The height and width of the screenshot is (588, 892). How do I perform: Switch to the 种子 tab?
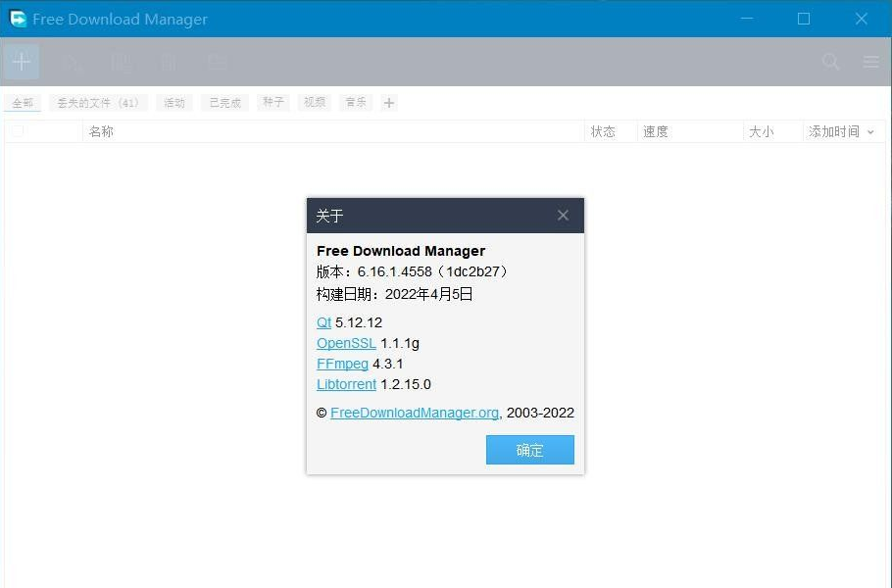[x=273, y=102]
